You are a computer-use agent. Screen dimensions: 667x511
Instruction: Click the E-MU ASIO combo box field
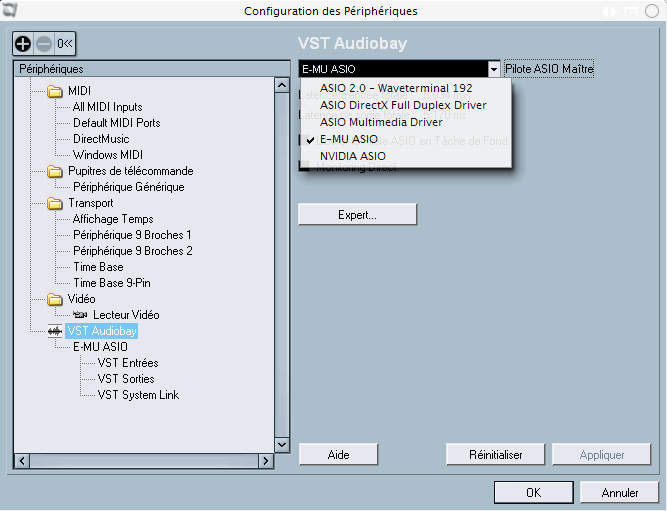[x=394, y=69]
